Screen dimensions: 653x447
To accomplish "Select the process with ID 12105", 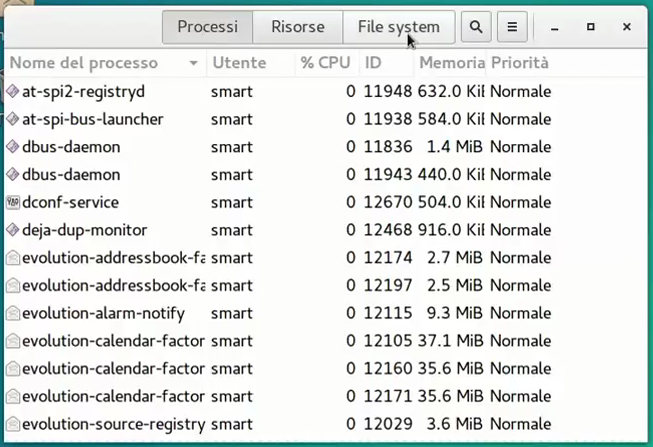I will [380, 341].
